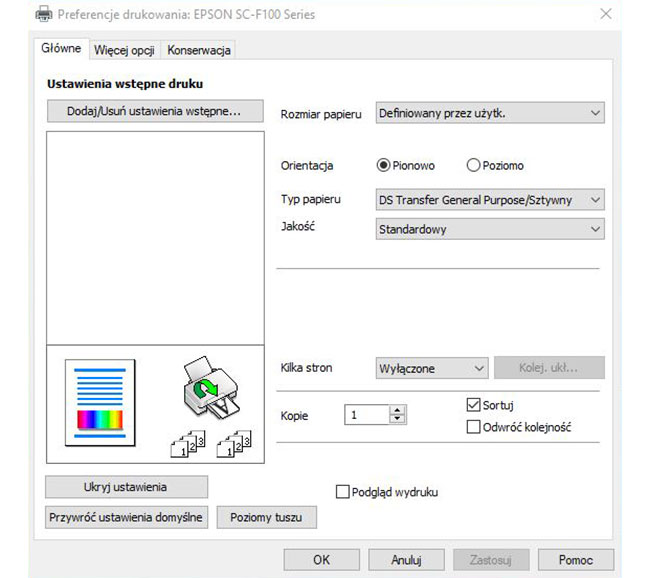
Task: Open the Konserwacja tab
Action: tap(199, 50)
